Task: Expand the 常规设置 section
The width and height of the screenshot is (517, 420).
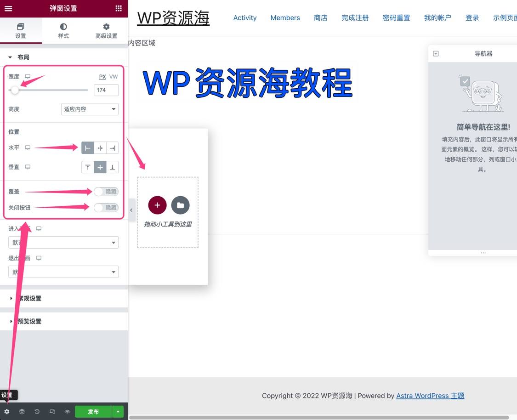Action: tap(63, 298)
